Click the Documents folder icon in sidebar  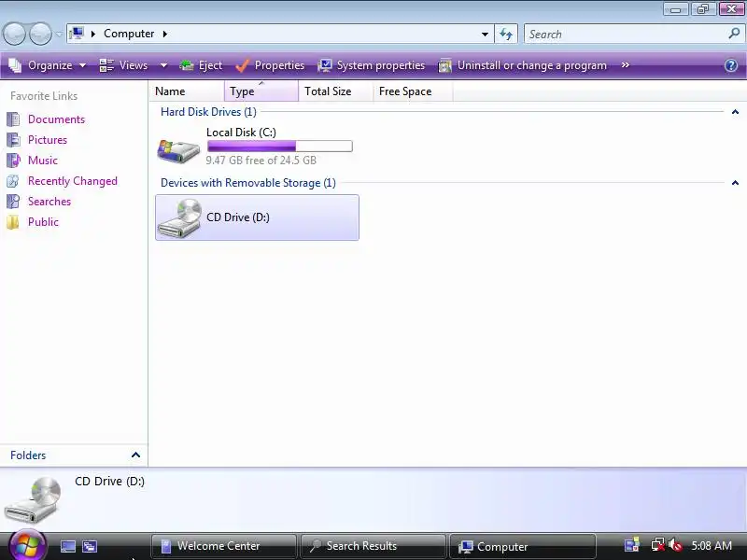[x=13, y=119]
